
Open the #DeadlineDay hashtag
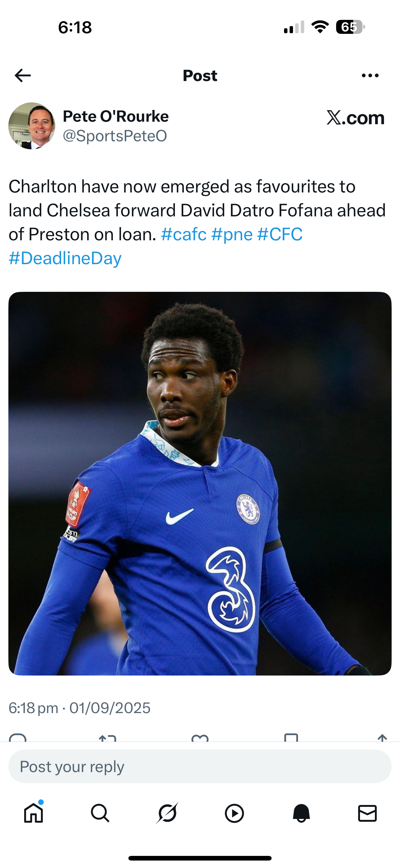click(65, 258)
